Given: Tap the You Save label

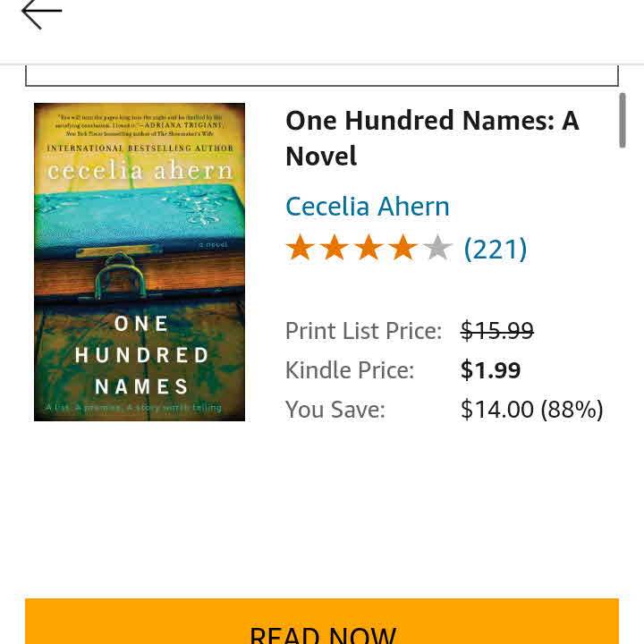Looking at the screenshot, I should (335, 410).
